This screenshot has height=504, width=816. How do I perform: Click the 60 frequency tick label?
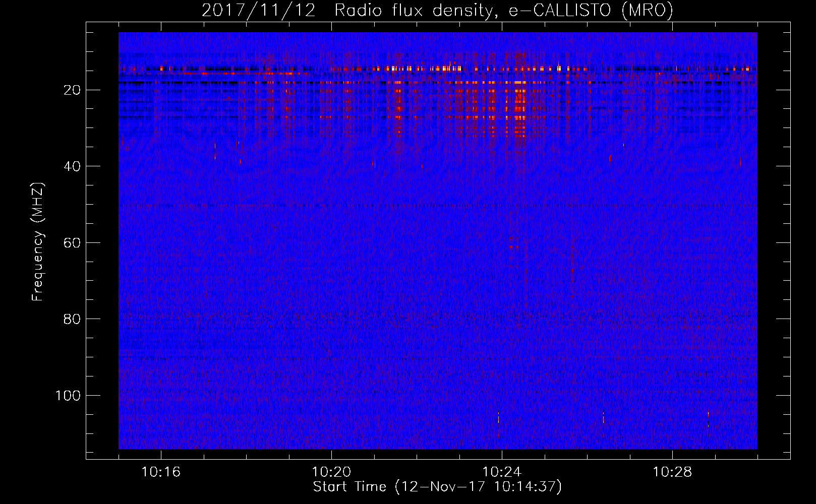click(x=72, y=243)
